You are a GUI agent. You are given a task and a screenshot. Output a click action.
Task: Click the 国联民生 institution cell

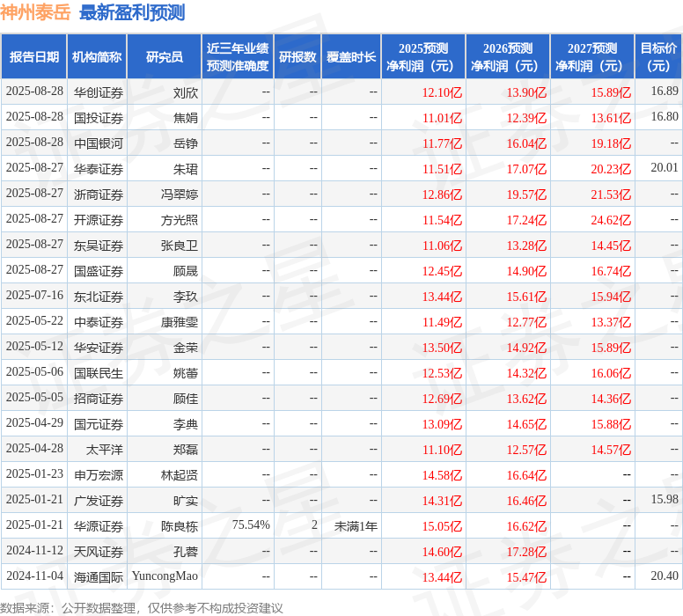(99, 373)
